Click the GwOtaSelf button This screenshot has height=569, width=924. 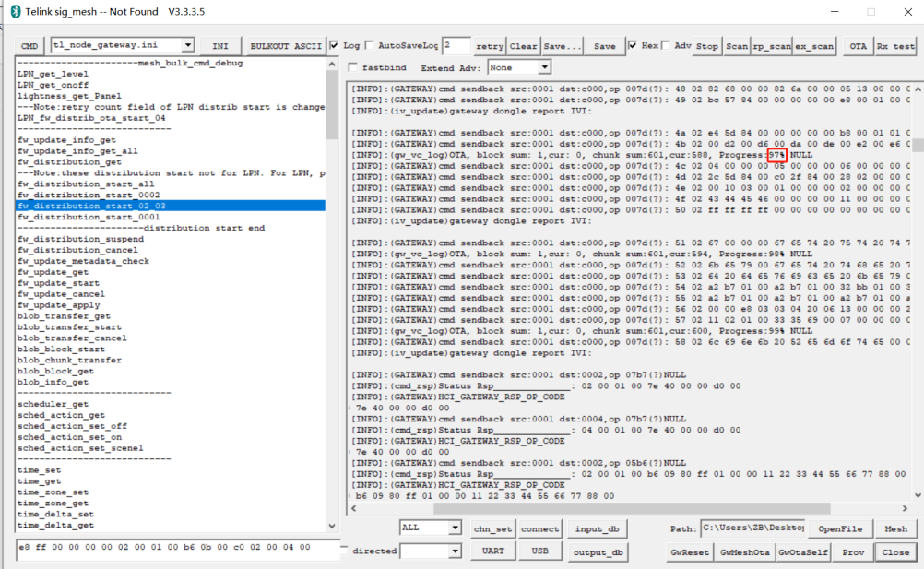(x=802, y=551)
